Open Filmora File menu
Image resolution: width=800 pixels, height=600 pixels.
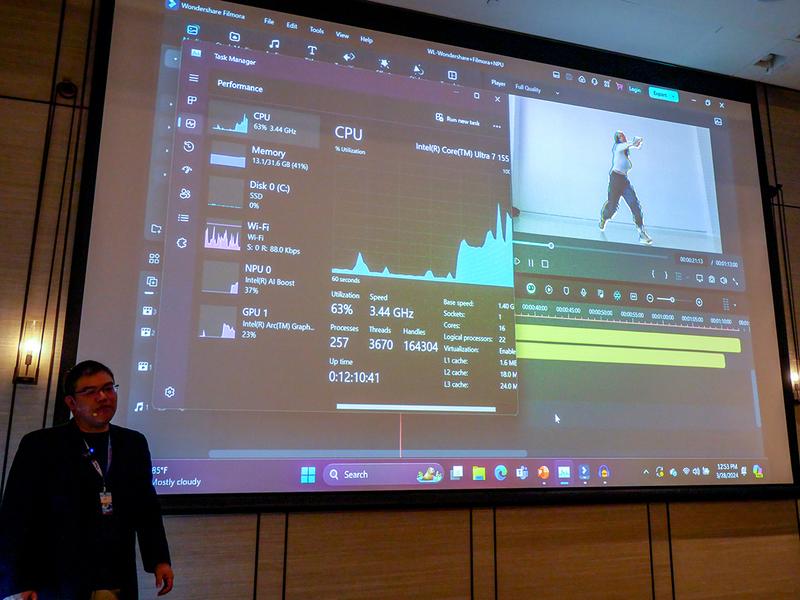click(x=269, y=21)
